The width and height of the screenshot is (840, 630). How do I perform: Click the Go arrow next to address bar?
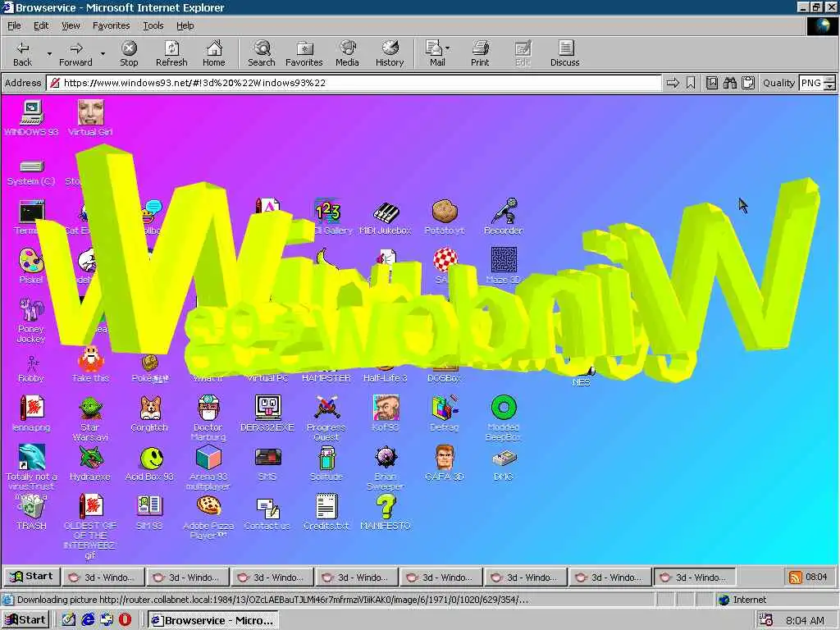tap(673, 83)
